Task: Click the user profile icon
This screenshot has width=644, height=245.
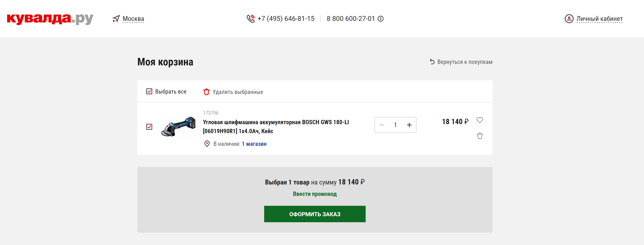Action: [x=569, y=19]
